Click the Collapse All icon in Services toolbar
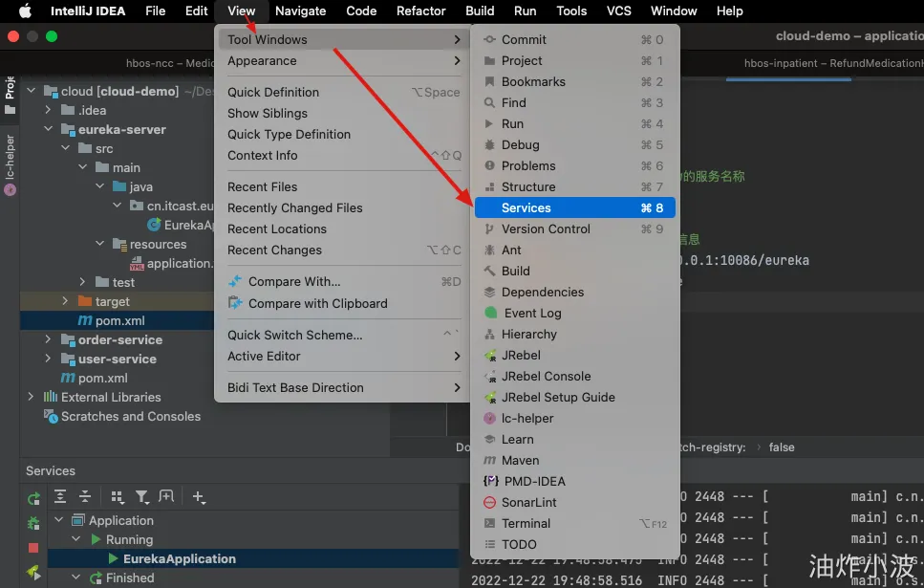This screenshot has height=588, width=924. (x=85, y=496)
